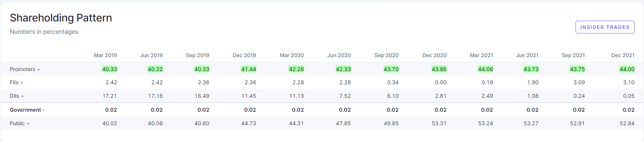The height and width of the screenshot is (141, 644).
Task: Expand the Promoters row
Action: tap(25, 69)
